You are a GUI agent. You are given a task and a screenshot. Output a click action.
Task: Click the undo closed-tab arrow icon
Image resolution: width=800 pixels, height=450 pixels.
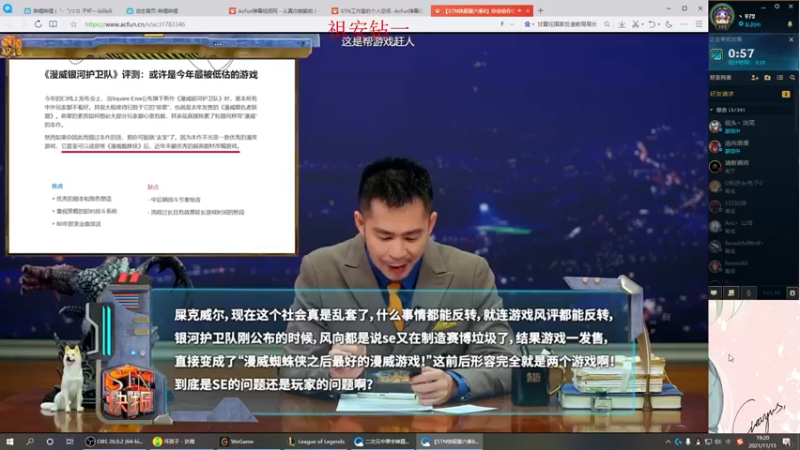(x=652, y=24)
